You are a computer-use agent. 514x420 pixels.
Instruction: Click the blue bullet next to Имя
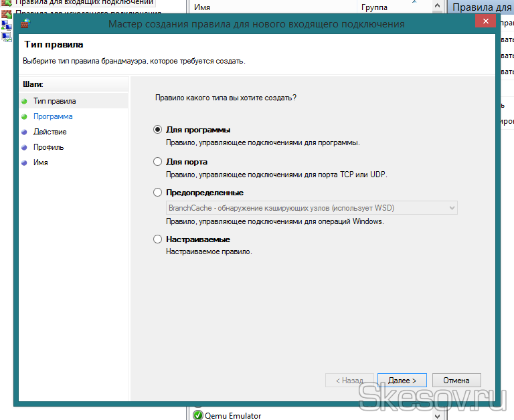pos(24,163)
